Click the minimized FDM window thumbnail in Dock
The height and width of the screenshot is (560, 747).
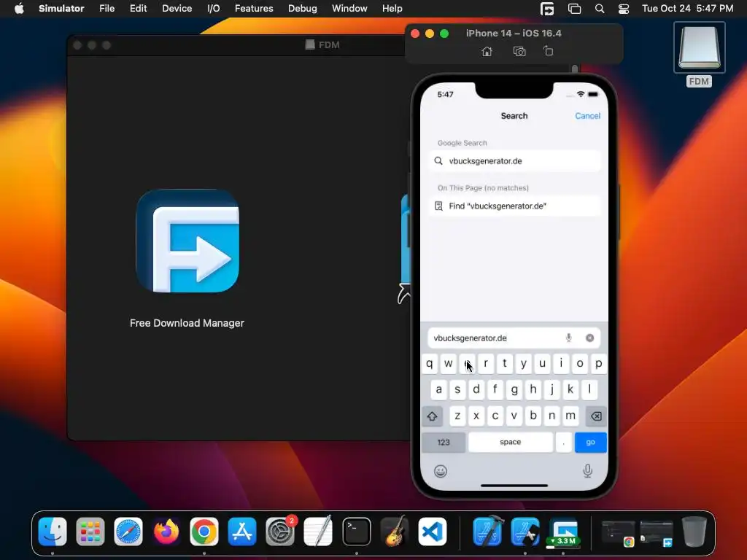click(x=657, y=533)
